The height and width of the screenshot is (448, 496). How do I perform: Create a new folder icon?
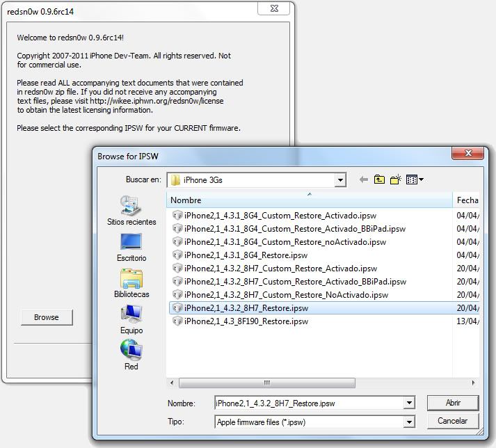[395, 179]
